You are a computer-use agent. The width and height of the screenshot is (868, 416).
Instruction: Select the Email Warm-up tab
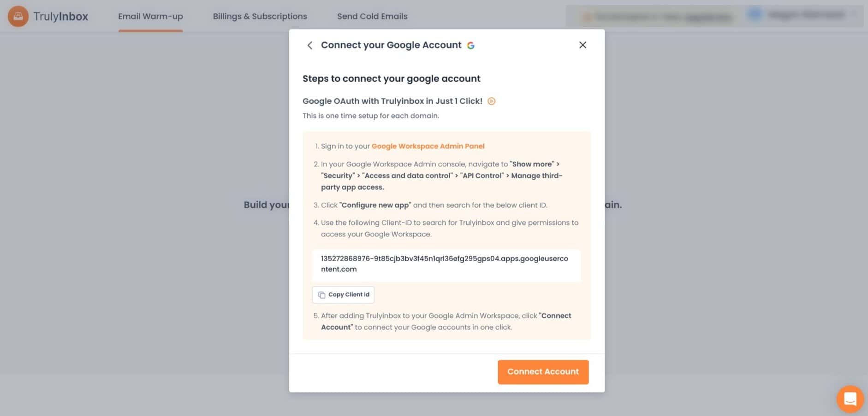click(x=150, y=16)
